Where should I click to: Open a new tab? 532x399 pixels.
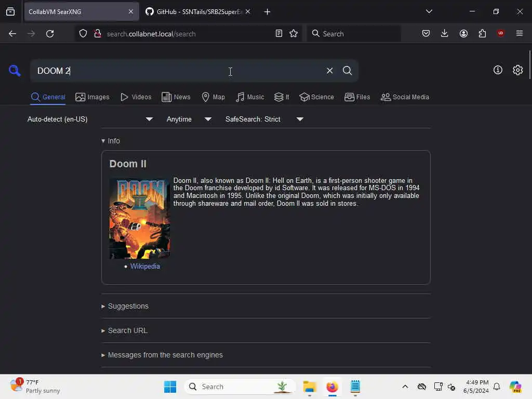267,12
